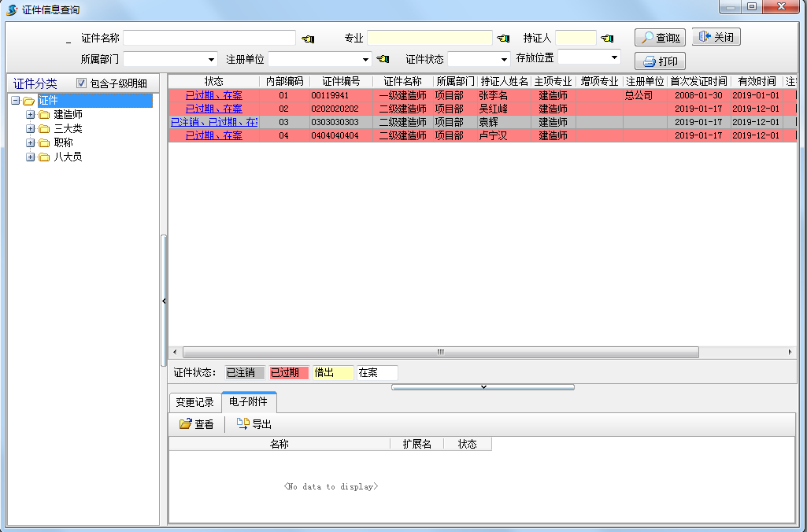807x532 pixels.
Task: Click the red 已过期 legend color swatch
Action: point(289,372)
